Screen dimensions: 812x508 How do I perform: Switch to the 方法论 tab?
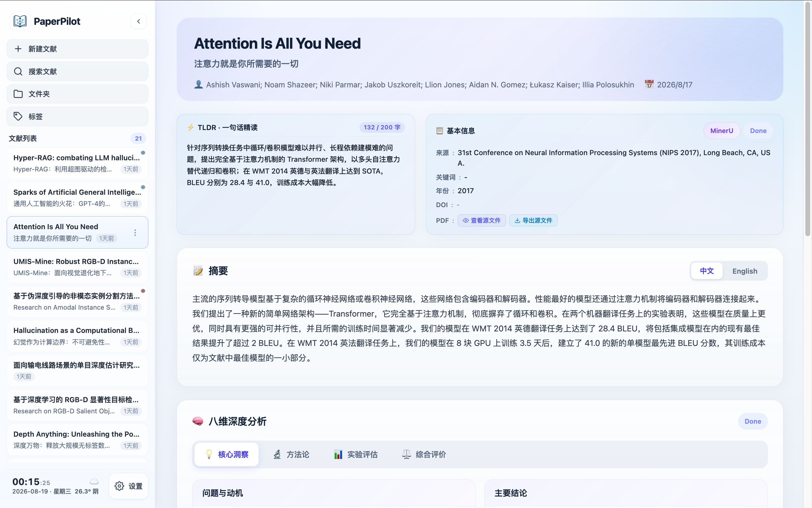(x=291, y=454)
